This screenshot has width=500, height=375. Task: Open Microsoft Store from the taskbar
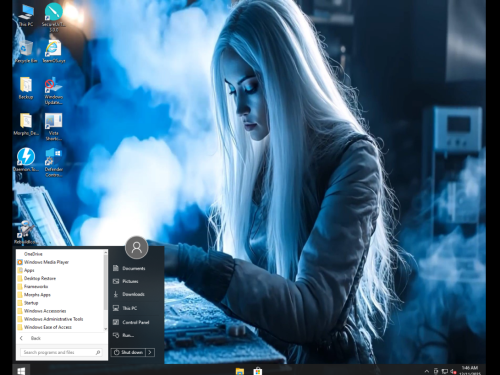[x=257, y=371]
